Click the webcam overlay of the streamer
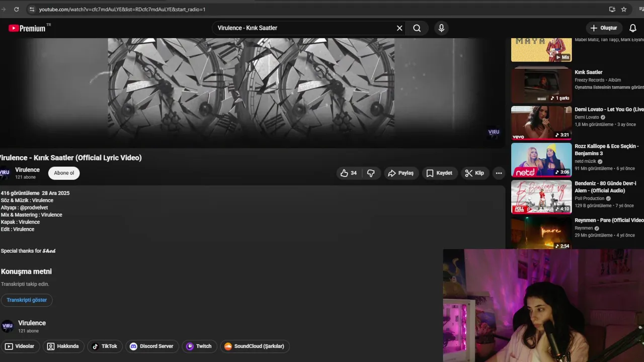This screenshot has width=644, height=362. [543, 306]
